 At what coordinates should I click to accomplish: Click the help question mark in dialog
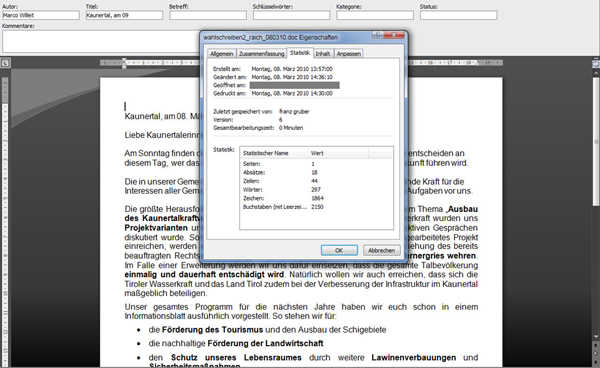[378, 35]
